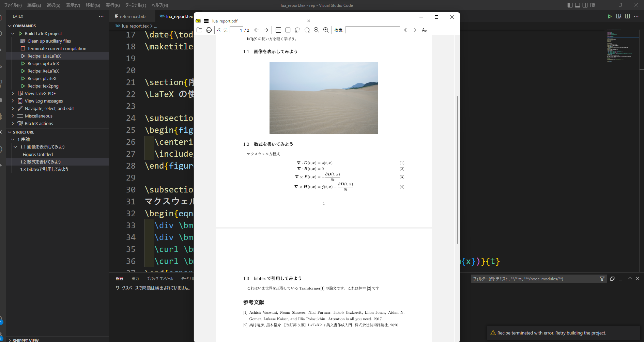Image resolution: width=644 pixels, height=342 pixels.
Task: Show the デバッグ コンソール panel tab
Action: 160,279
